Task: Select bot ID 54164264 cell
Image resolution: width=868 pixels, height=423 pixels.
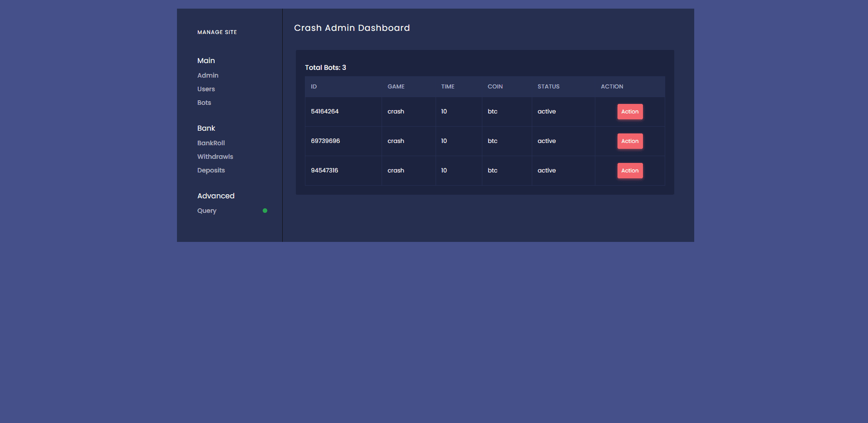Action: [324, 112]
